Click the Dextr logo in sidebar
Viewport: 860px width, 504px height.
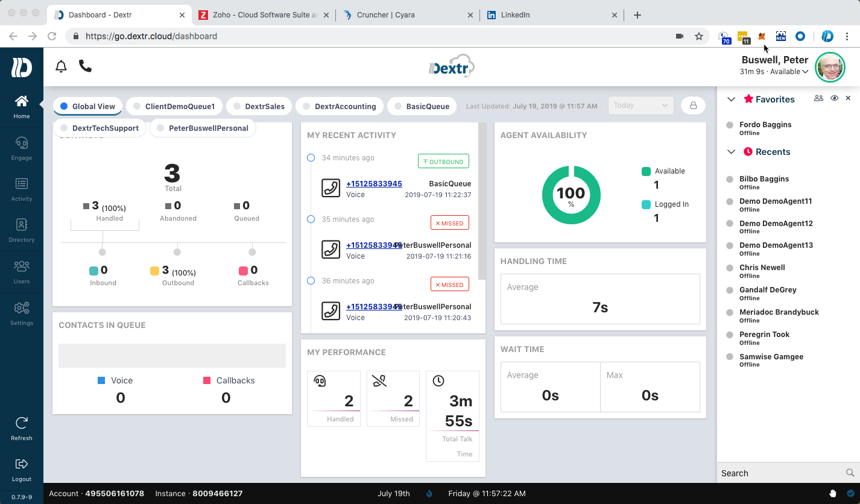[x=22, y=68]
